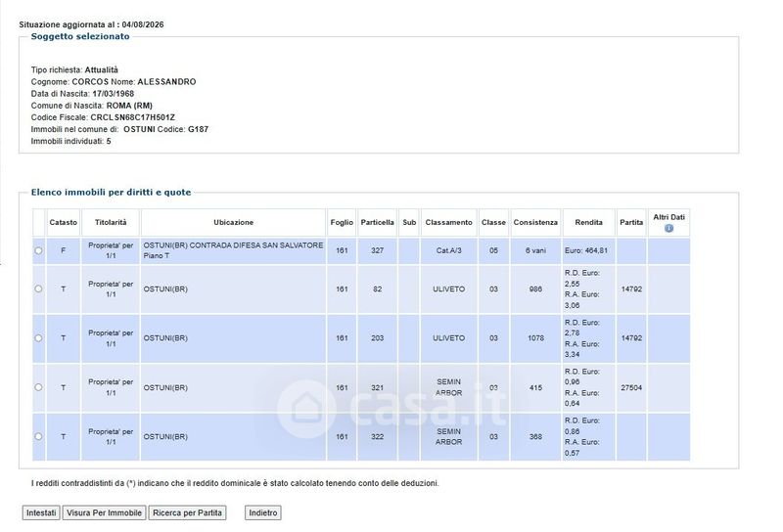The height and width of the screenshot is (532, 783).
Task: Click the 'Situazione aggiornata al' date text
Action: pyautogui.click(x=91, y=24)
